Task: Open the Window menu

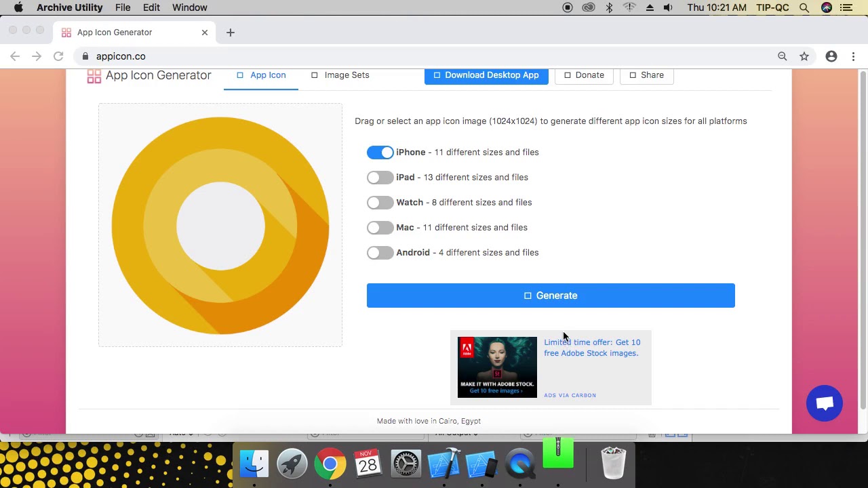Action: tap(189, 7)
